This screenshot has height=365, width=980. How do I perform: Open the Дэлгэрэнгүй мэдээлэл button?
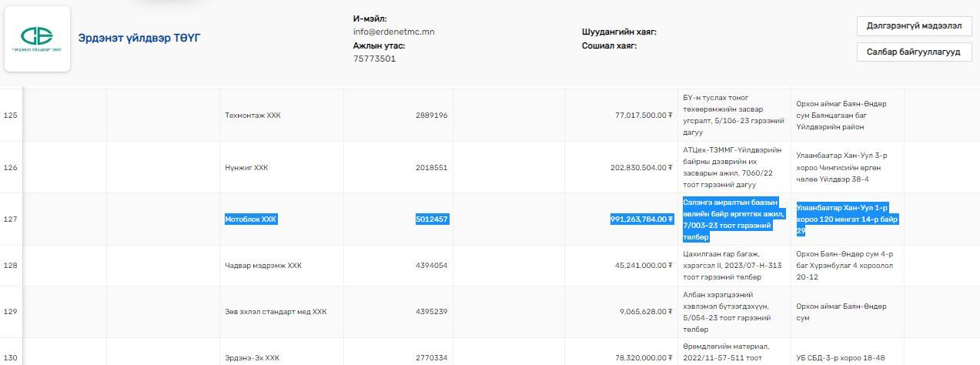coord(914,25)
